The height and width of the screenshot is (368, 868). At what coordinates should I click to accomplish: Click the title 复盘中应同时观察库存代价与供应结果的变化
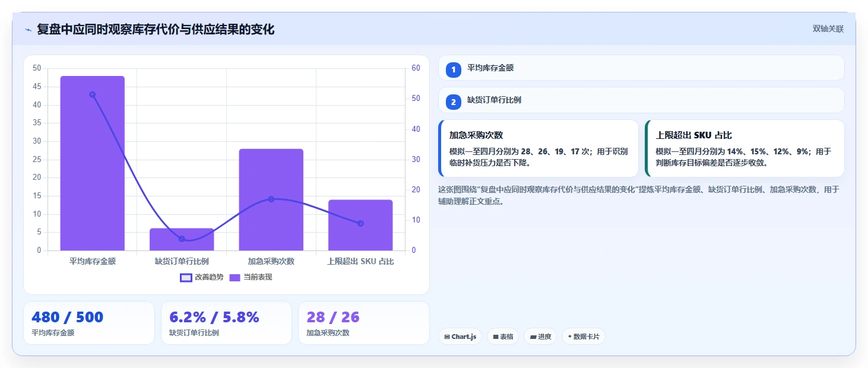click(x=156, y=30)
